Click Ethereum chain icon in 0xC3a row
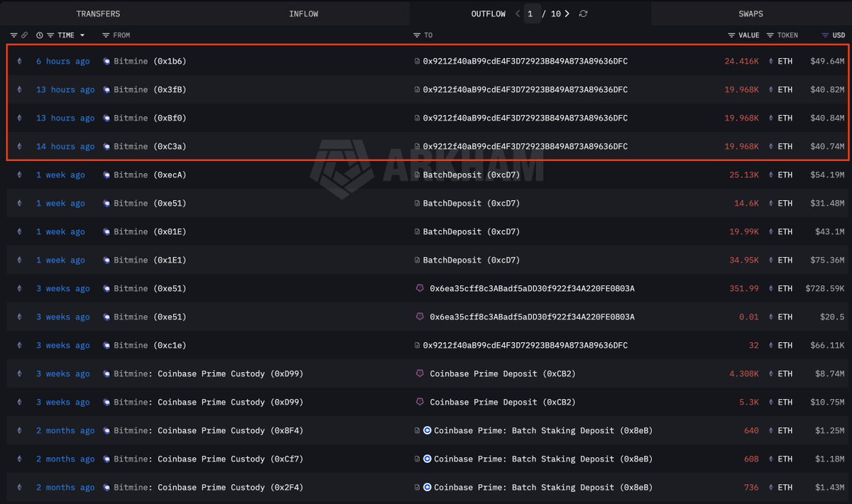 tap(19, 146)
